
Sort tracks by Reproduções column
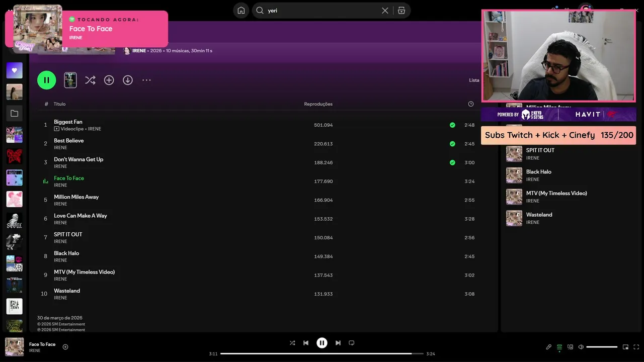pos(318,104)
